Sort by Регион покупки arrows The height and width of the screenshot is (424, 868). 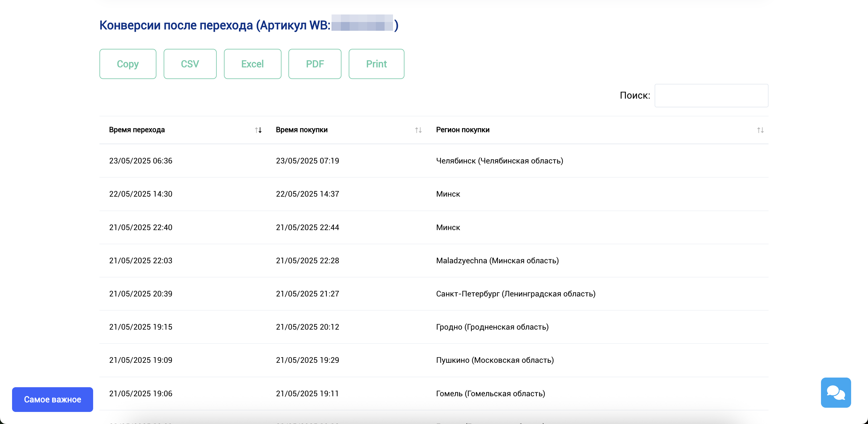tap(760, 130)
